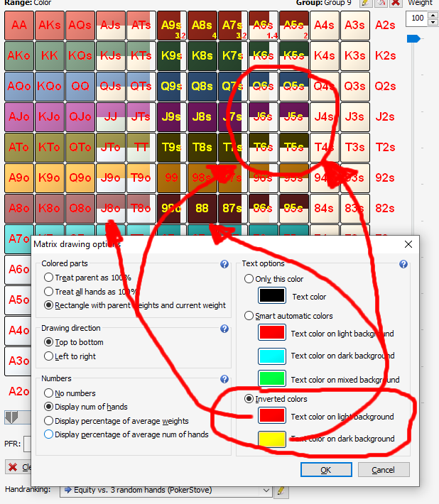Select Display num of hands option
Screen dimensions: 439x504
(x=86, y=407)
